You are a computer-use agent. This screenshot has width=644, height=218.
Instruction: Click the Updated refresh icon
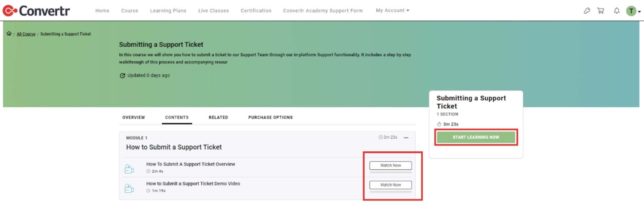(122, 76)
